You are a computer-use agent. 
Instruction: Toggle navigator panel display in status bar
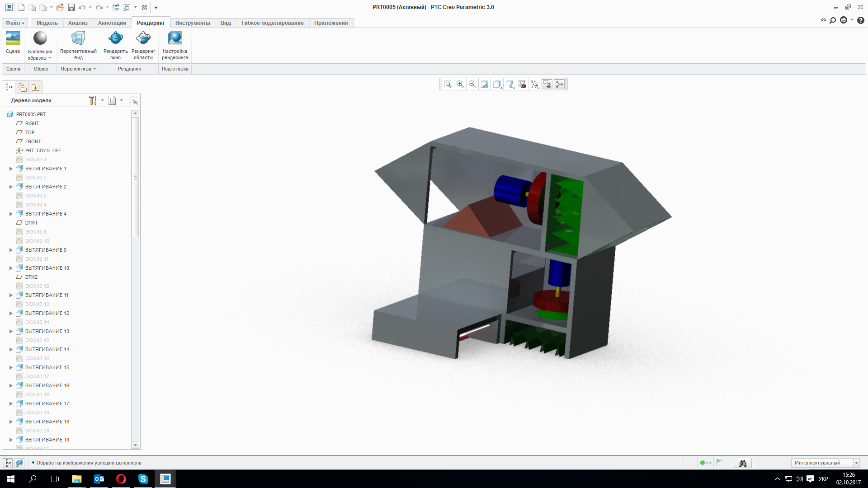[x=8, y=463]
